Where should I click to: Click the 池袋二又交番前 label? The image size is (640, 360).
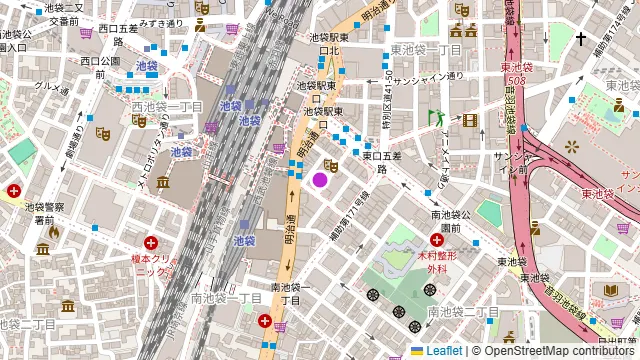64,15
